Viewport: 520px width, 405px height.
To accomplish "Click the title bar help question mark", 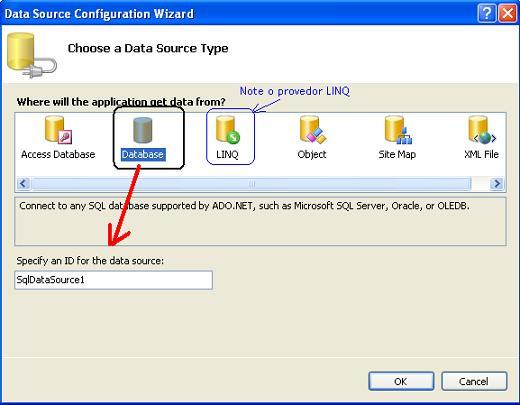I will click(x=487, y=14).
